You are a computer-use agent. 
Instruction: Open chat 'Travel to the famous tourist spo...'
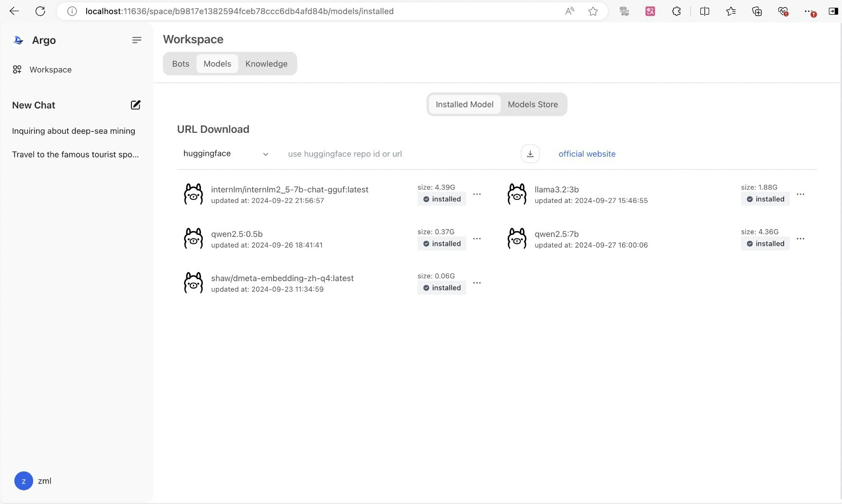click(75, 155)
